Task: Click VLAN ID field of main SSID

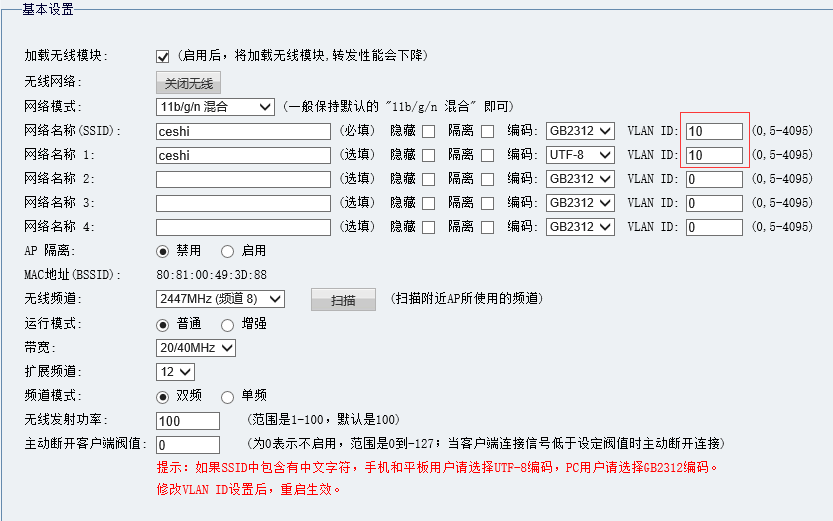Action: (714, 131)
